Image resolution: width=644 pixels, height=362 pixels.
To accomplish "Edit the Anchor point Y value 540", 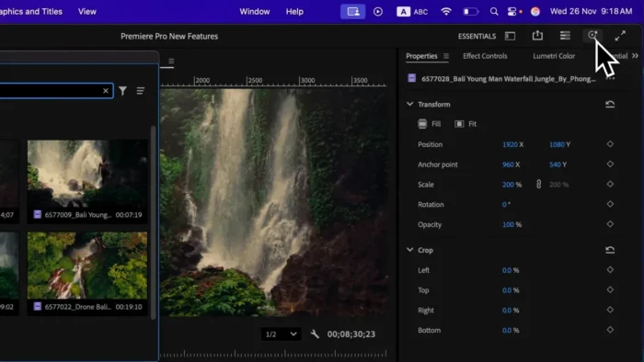I will tap(555, 164).
